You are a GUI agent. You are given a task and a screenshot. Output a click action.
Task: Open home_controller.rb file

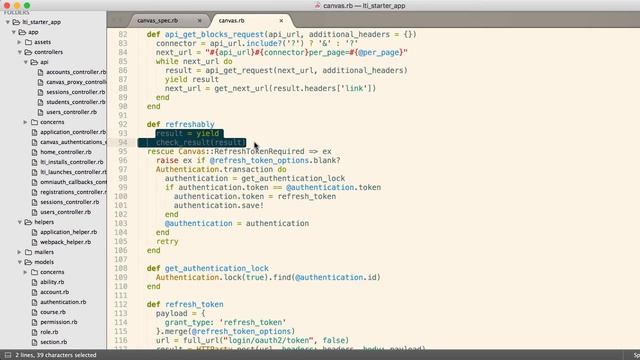point(66,152)
